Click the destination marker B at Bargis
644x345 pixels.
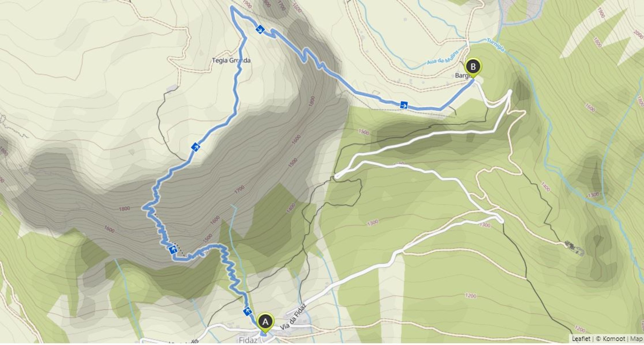(x=473, y=67)
